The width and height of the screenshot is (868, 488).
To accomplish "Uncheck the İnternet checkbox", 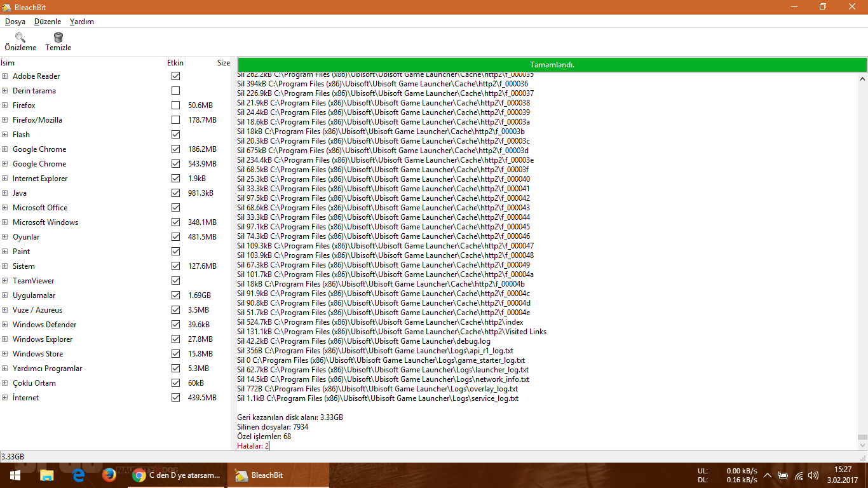I will pos(175,398).
